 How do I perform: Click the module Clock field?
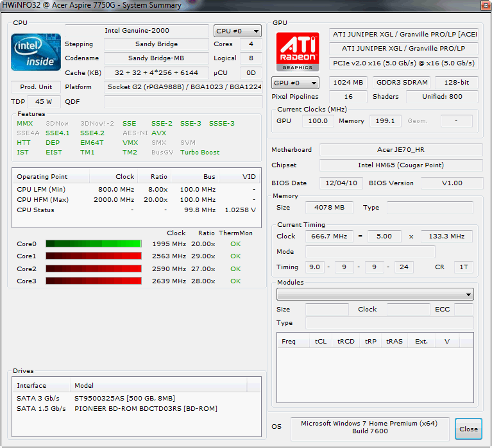(408, 310)
